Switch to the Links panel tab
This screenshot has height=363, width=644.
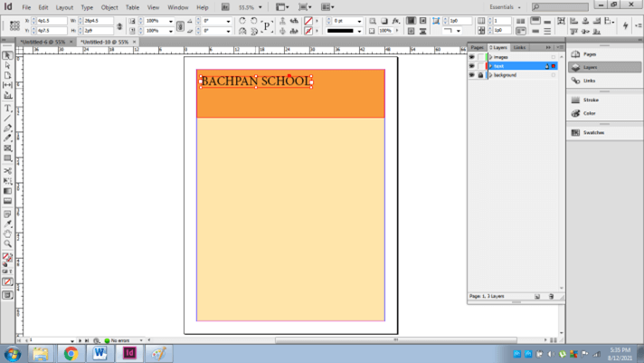519,47
